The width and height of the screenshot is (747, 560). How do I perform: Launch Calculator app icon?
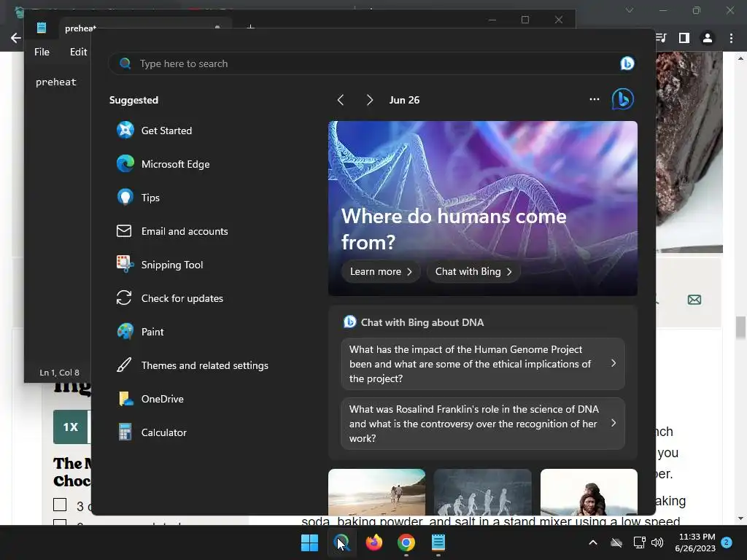(125, 432)
